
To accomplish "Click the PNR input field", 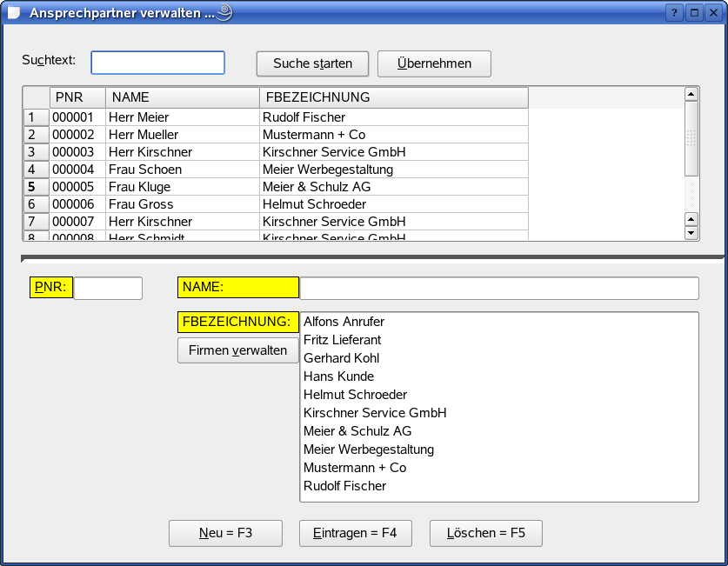I will (108, 288).
